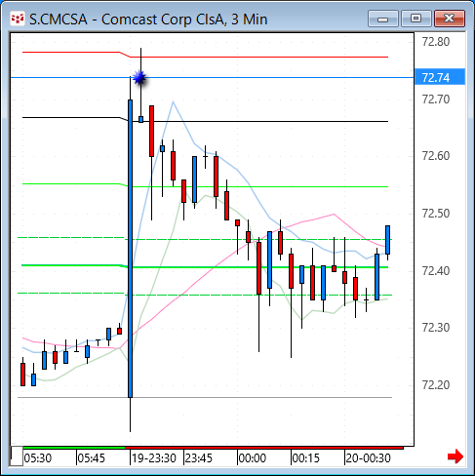Click the 00:15 time axis label
Viewport: 475px width, 476px height.
(x=306, y=458)
